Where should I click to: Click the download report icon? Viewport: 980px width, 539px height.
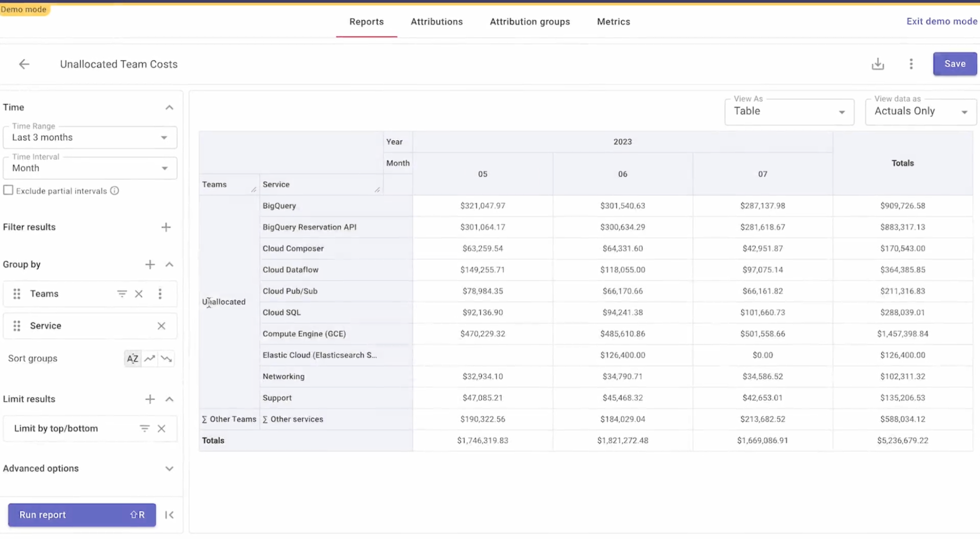tap(878, 64)
